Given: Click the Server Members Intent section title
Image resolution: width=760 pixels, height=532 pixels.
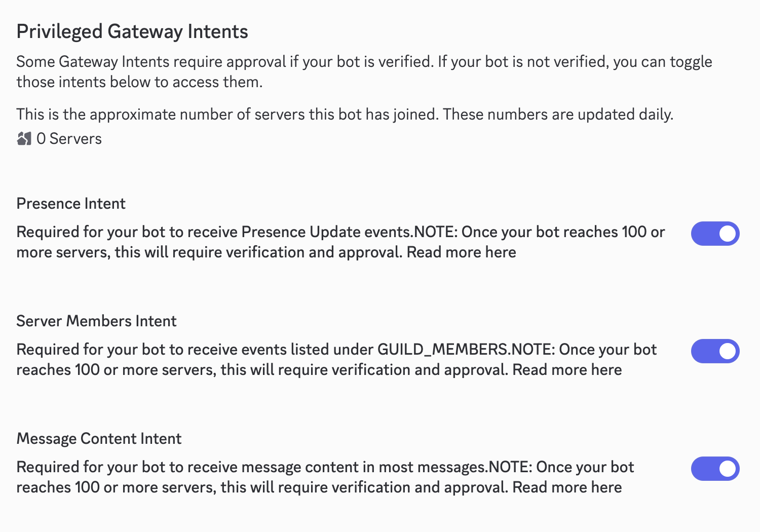Looking at the screenshot, I should pyautogui.click(x=96, y=321).
